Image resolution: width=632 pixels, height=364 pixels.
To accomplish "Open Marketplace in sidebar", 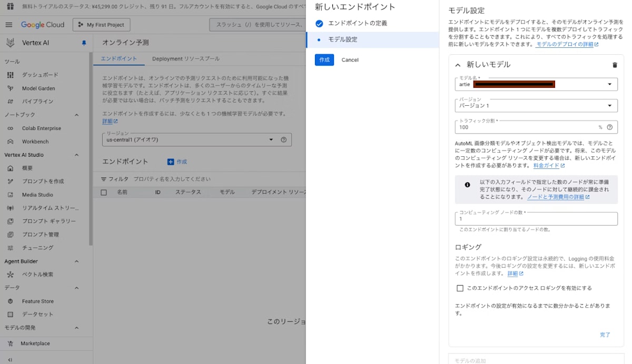I will tap(35, 343).
